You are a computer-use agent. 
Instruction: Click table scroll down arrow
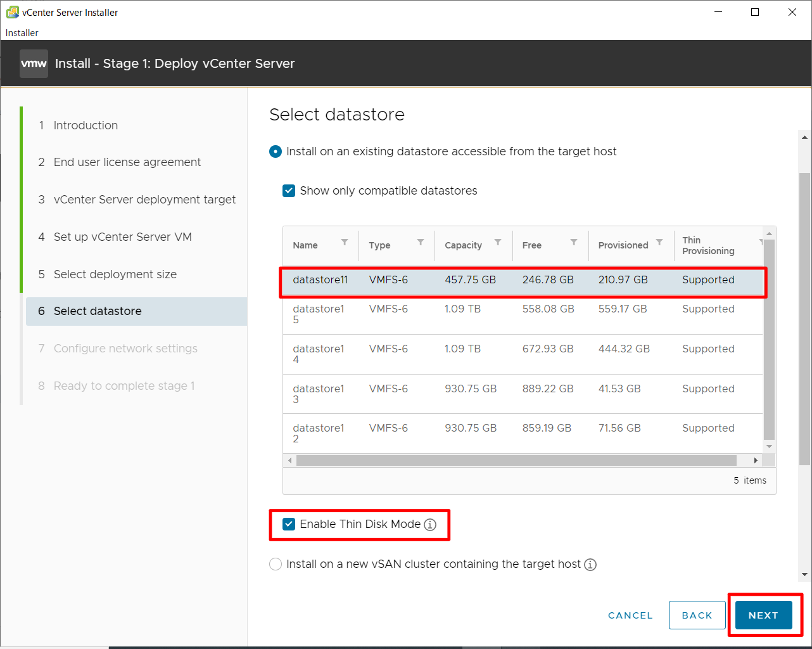point(770,447)
